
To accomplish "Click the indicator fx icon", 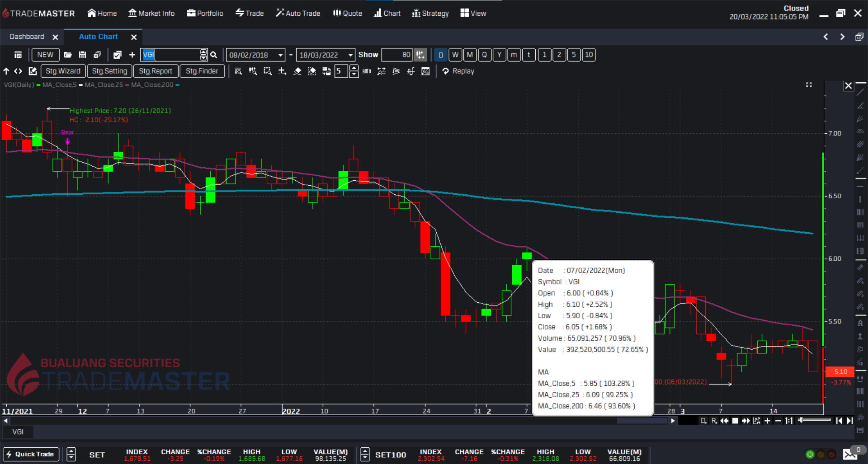I will point(410,71).
